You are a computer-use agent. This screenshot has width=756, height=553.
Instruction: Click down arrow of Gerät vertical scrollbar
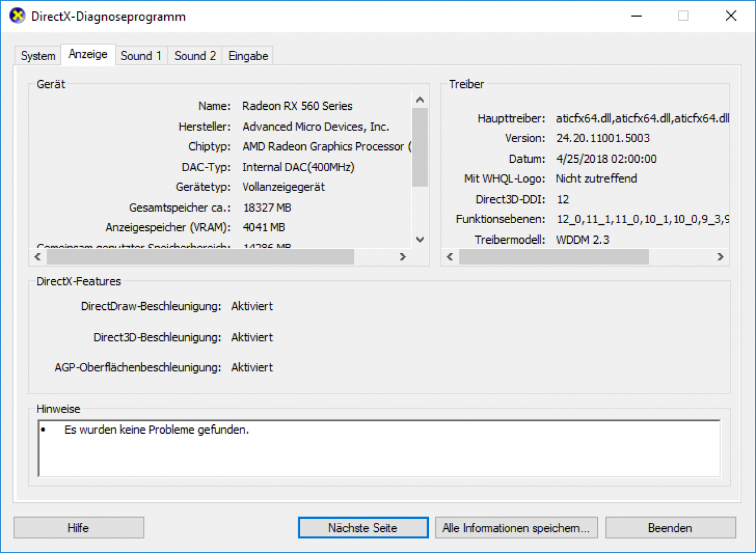coord(420,240)
